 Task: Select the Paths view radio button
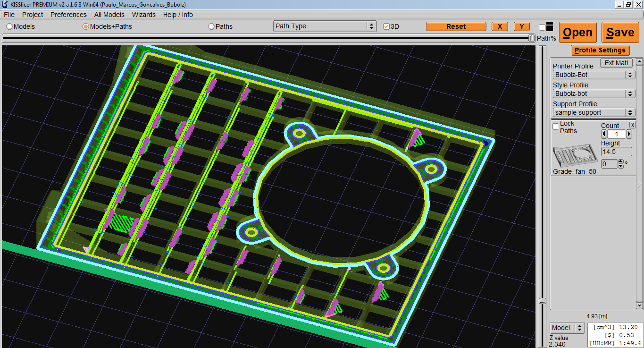tap(211, 26)
